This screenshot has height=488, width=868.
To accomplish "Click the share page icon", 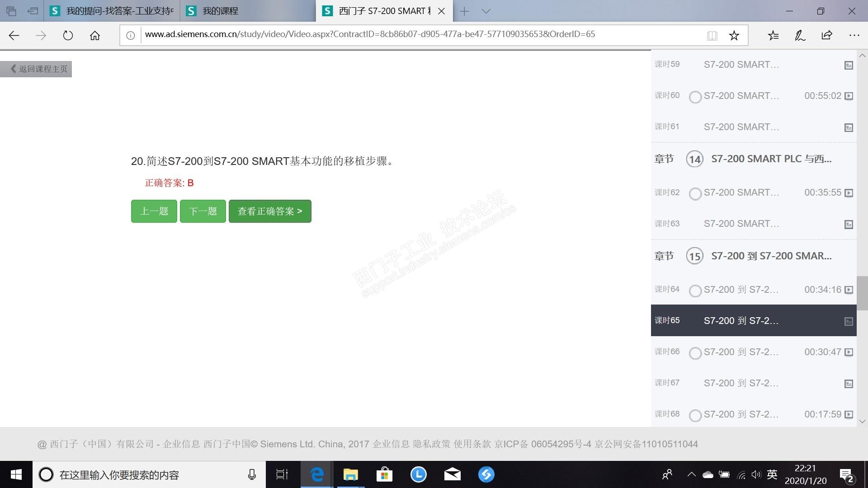I will (x=827, y=35).
